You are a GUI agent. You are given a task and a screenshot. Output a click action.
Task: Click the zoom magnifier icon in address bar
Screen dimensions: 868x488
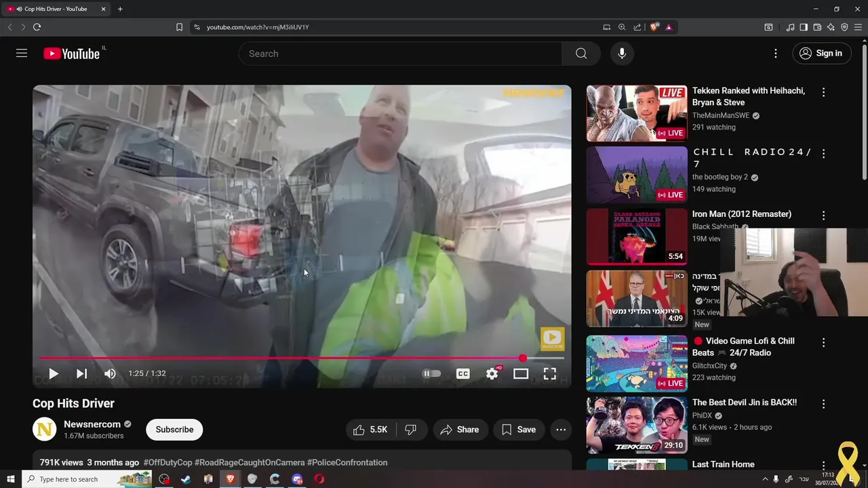point(622,27)
